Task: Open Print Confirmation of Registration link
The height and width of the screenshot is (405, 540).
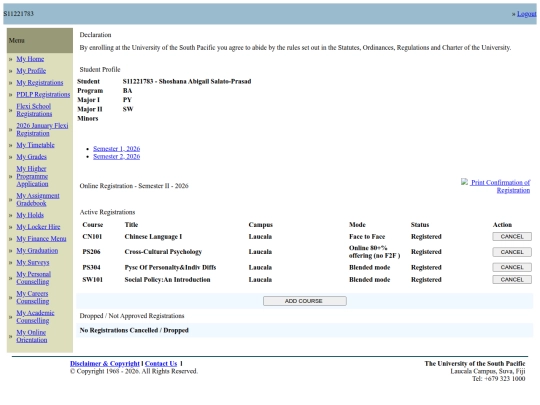Action: [x=500, y=186]
